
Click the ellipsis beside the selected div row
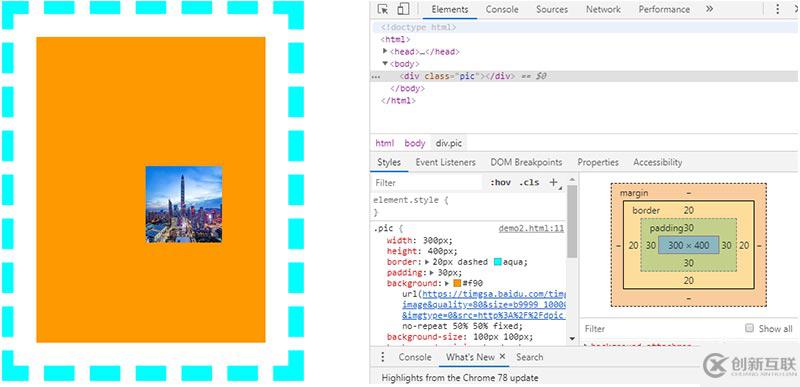pyautogui.click(x=376, y=76)
